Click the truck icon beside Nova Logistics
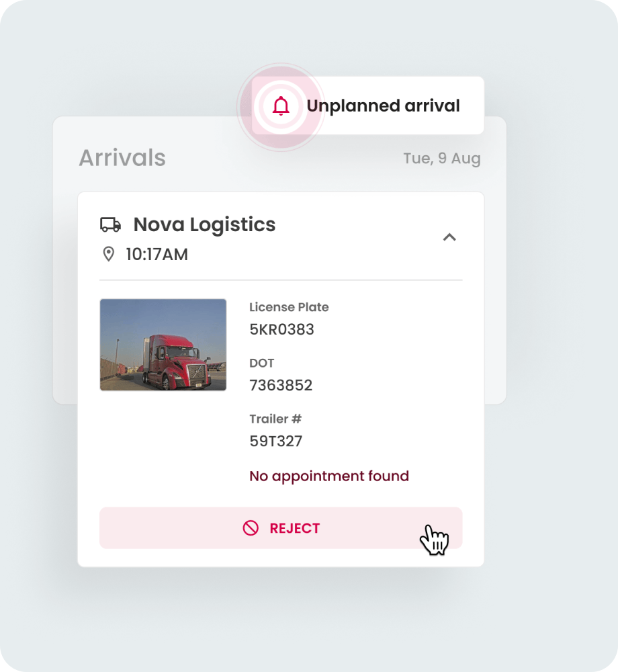 click(x=110, y=224)
